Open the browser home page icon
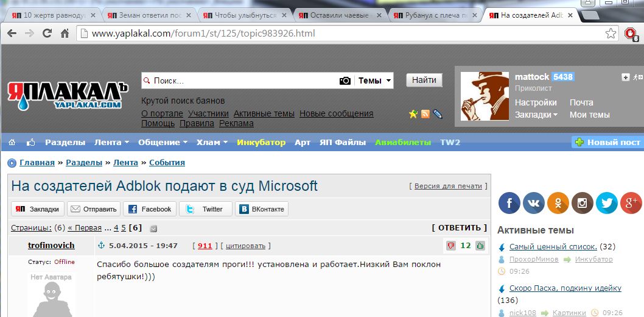Screen dimensions: 644x317 [65, 34]
